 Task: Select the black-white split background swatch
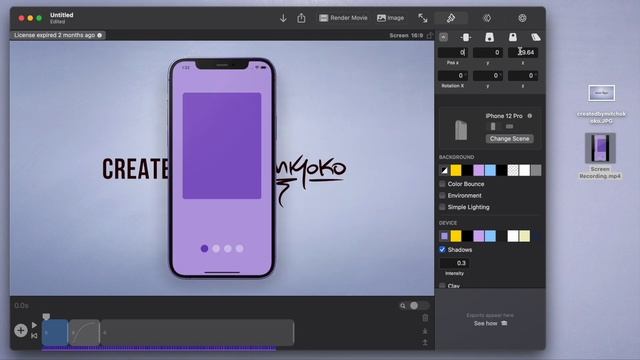click(x=444, y=170)
